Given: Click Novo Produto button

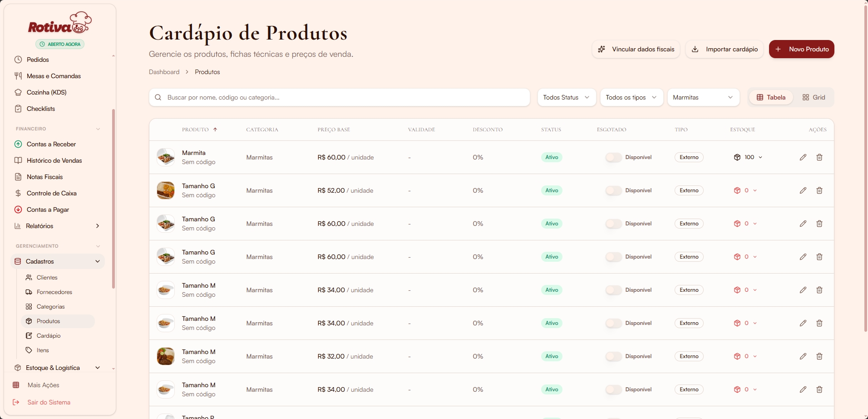Looking at the screenshot, I should click(802, 49).
